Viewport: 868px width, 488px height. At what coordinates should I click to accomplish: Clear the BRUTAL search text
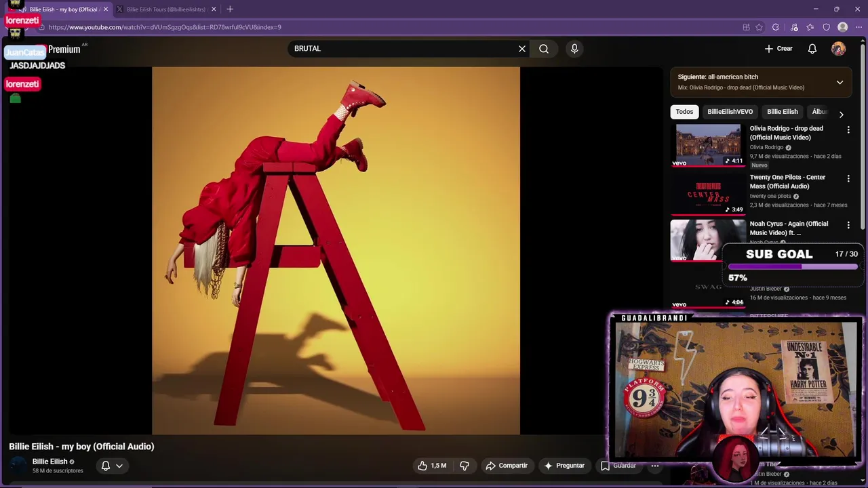point(522,49)
